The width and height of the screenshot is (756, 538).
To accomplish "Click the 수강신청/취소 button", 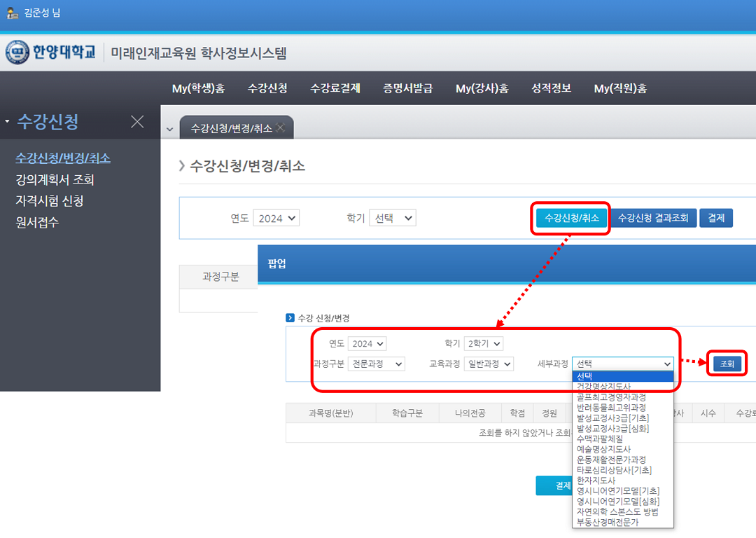I will [571, 218].
